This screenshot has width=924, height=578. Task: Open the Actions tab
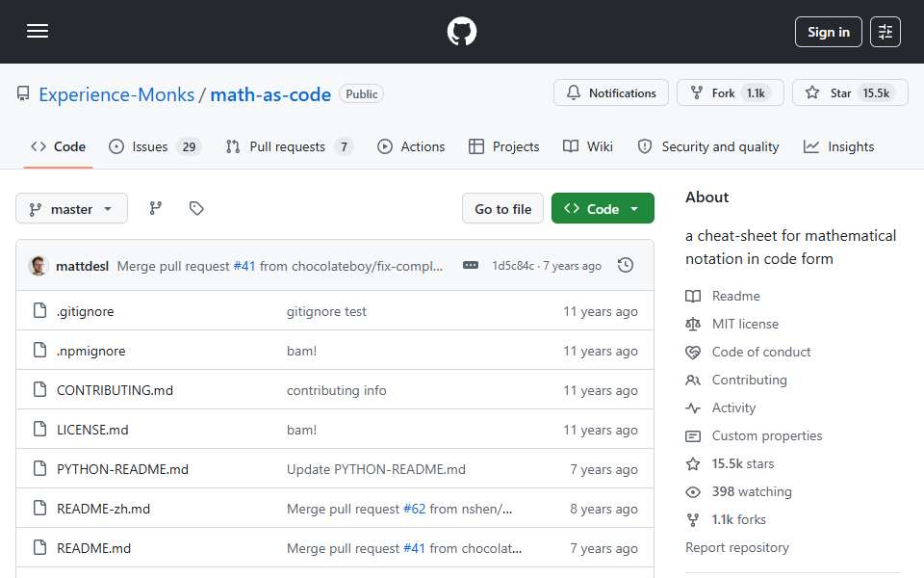click(x=411, y=146)
